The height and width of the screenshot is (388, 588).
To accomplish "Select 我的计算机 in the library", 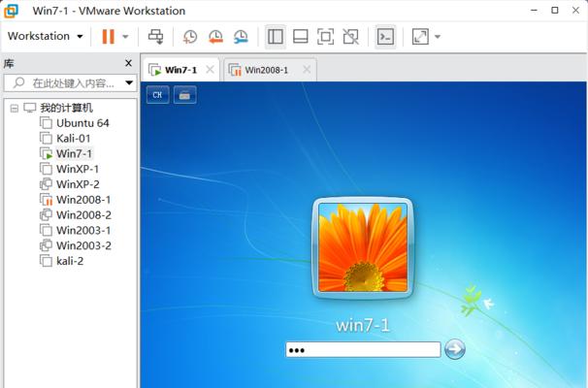I will (66, 108).
